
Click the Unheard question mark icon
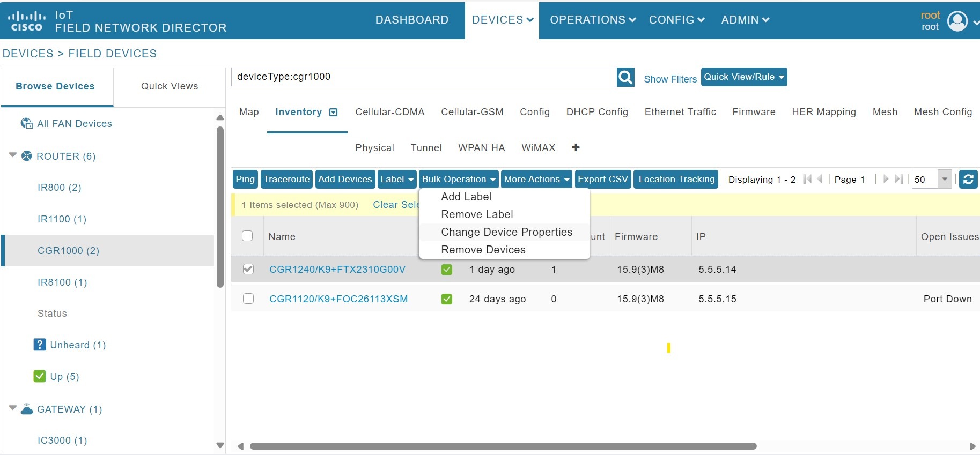[x=40, y=345]
